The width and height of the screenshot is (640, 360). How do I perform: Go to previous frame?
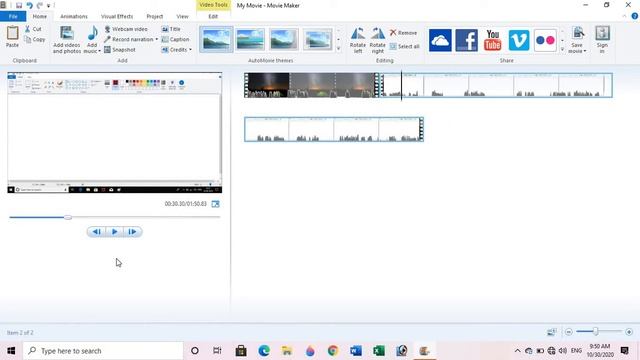pos(96,232)
